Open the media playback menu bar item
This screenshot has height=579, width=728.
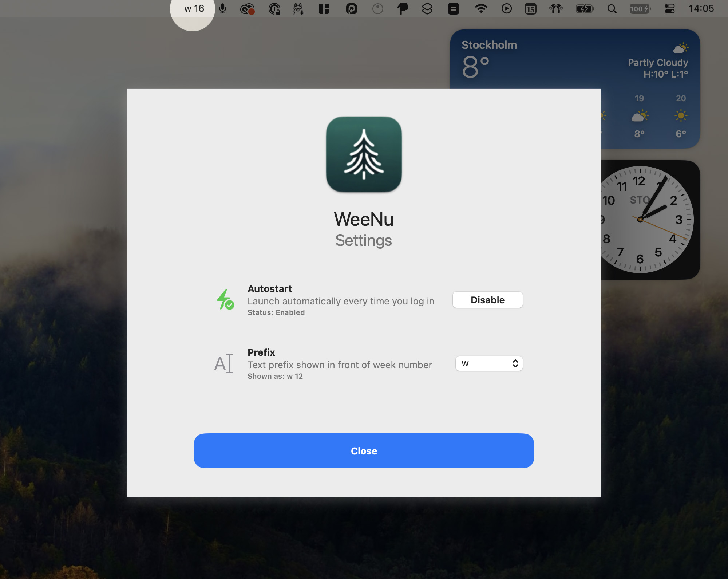pos(507,9)
